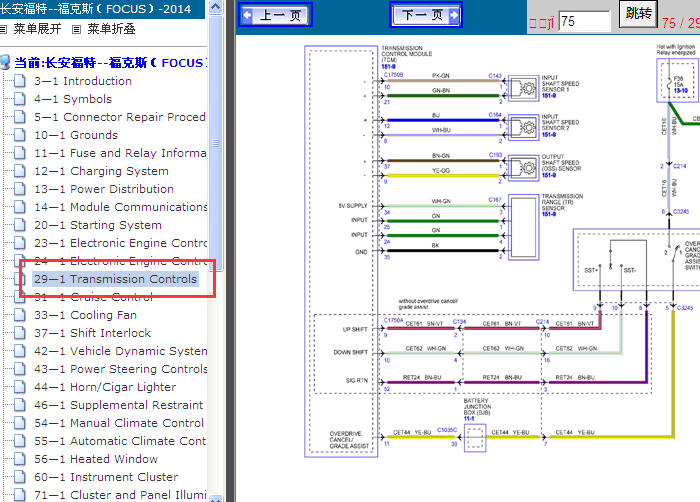
Task: Open 43-1 Power Steering Controls
Action: pyautogui.click(x=120, y=369)
